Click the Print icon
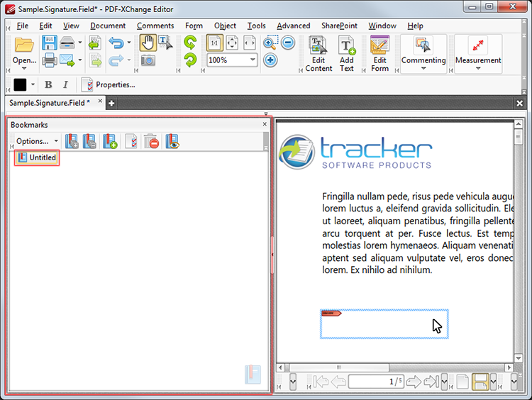The width and height of the screenshot is (532, 400). (50, 61)
